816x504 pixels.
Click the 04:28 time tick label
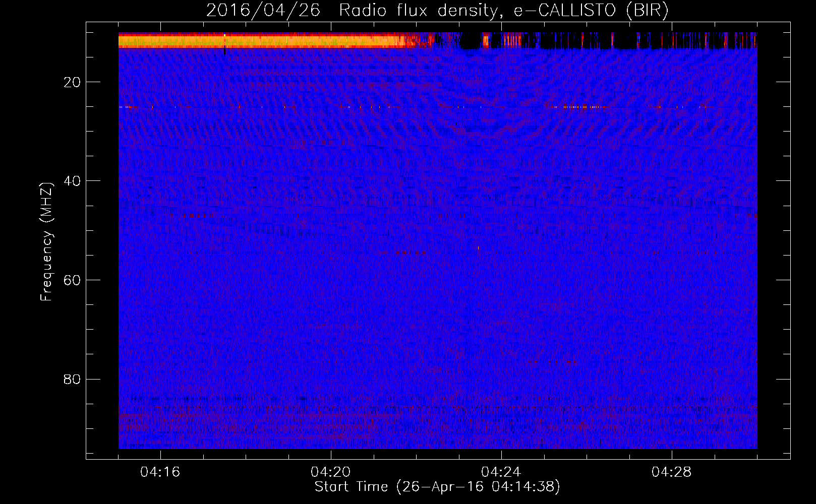click(x=672, y=472)
